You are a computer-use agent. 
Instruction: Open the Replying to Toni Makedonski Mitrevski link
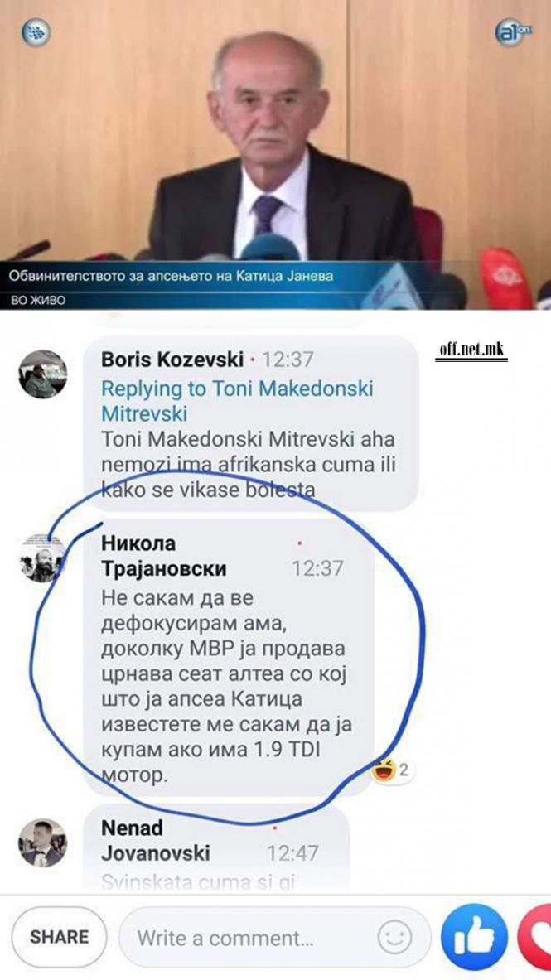coord(237,401)
